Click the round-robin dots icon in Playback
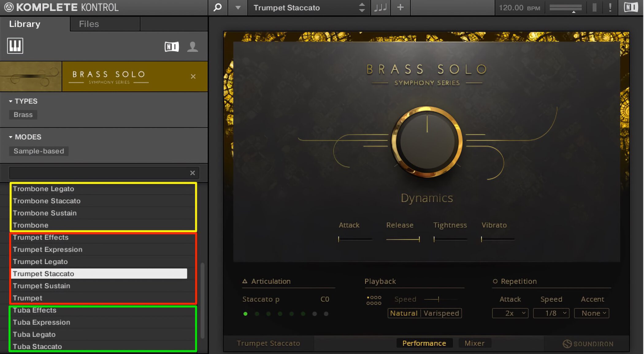 tap(374, 300)
